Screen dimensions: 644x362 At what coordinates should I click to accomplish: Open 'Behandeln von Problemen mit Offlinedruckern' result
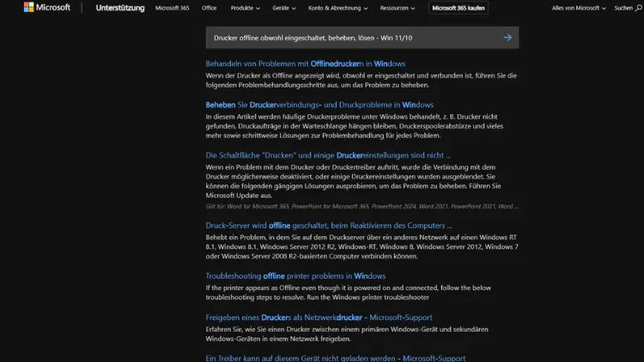[305, 63]
